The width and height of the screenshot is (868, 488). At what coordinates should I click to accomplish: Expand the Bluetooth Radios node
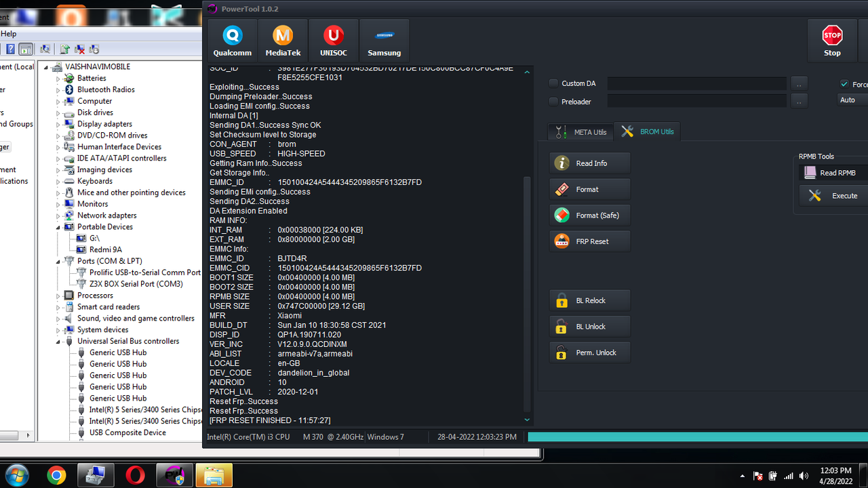click(58, 90)
